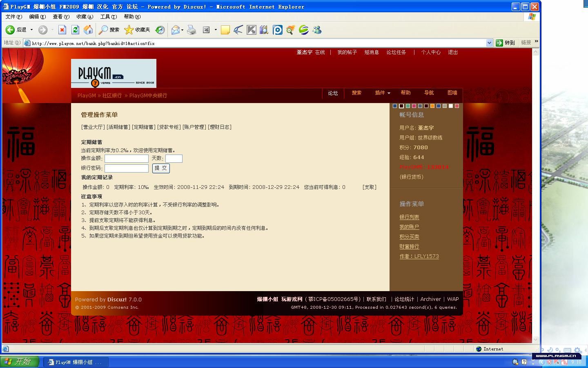Click the Favorites star icon
This screenshot has height=368, width=588.
129,30
